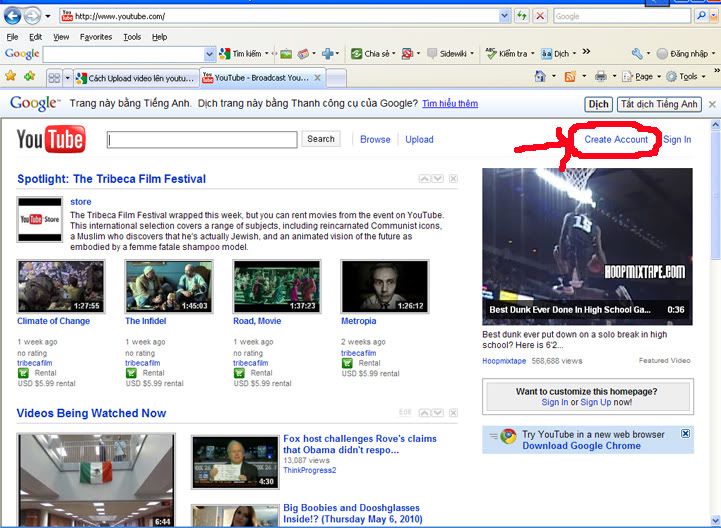This screenshot has height=528, width=721.
Task: Open The Infidel video title link
Action: pyautogui.click(x=146, y=321)
